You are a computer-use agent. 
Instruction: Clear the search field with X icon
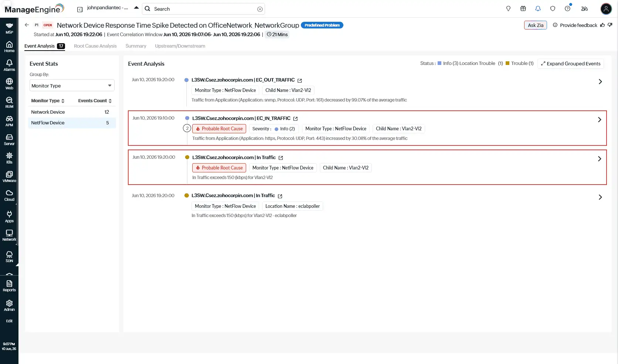[260, 9]
